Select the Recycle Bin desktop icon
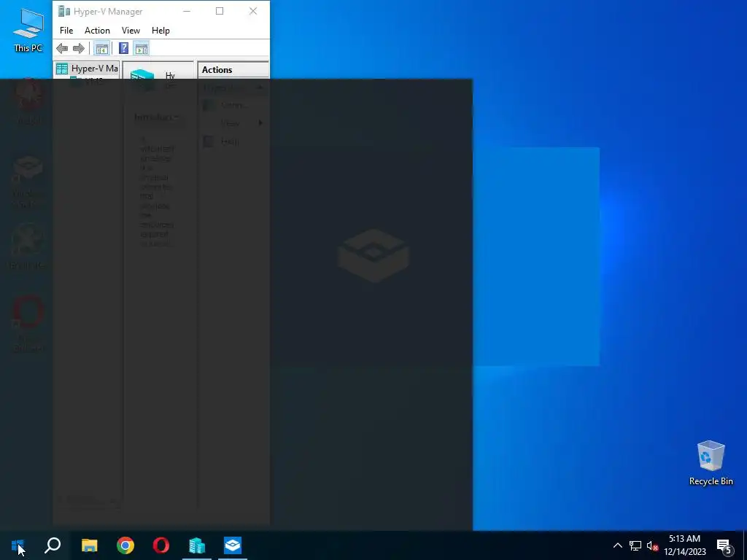 711,462
